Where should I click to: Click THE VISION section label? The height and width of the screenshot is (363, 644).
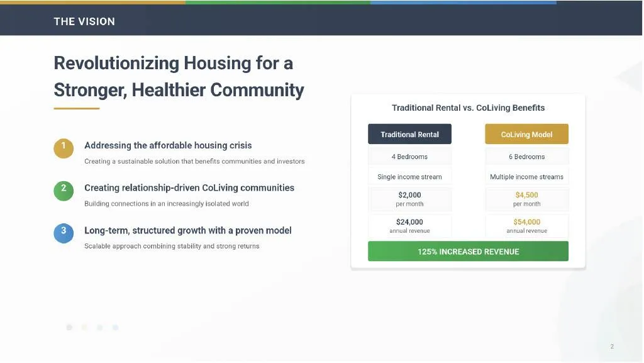click(x=84, y=21)
